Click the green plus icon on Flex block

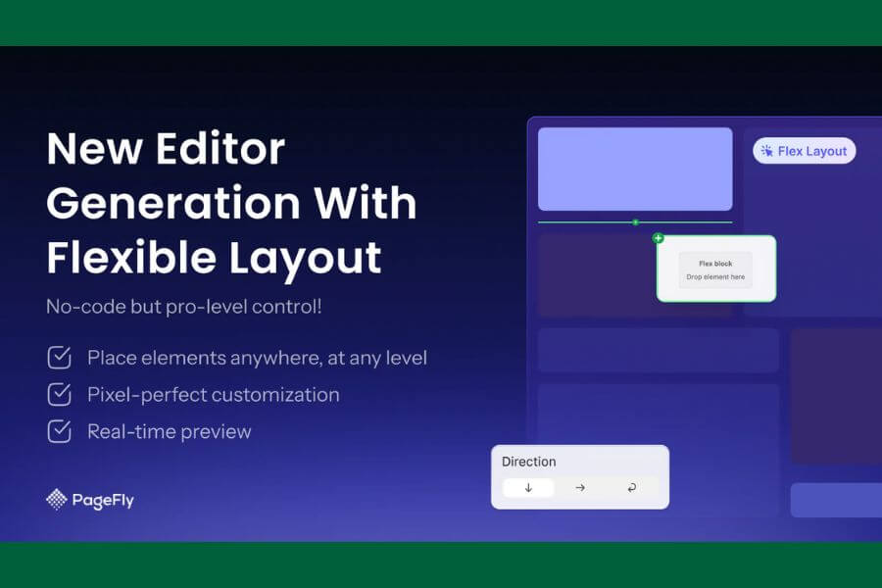pos(658,238)
